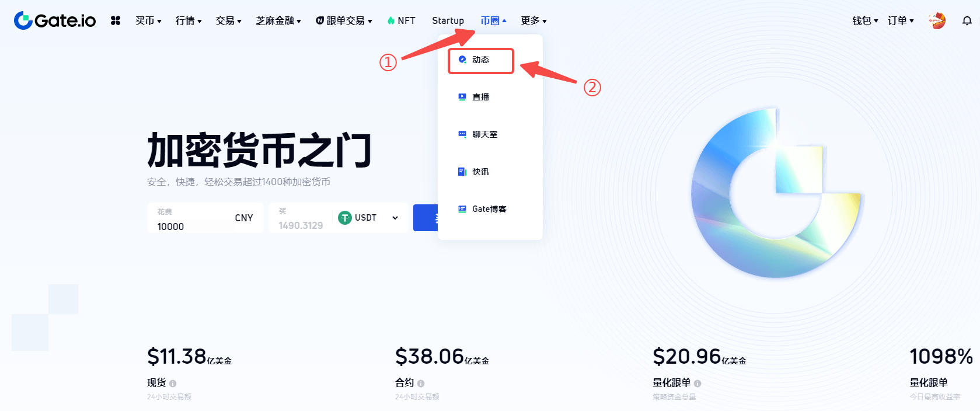
Task: Open 聊天室 from the dropdown menu
Action: pos(484,134)
